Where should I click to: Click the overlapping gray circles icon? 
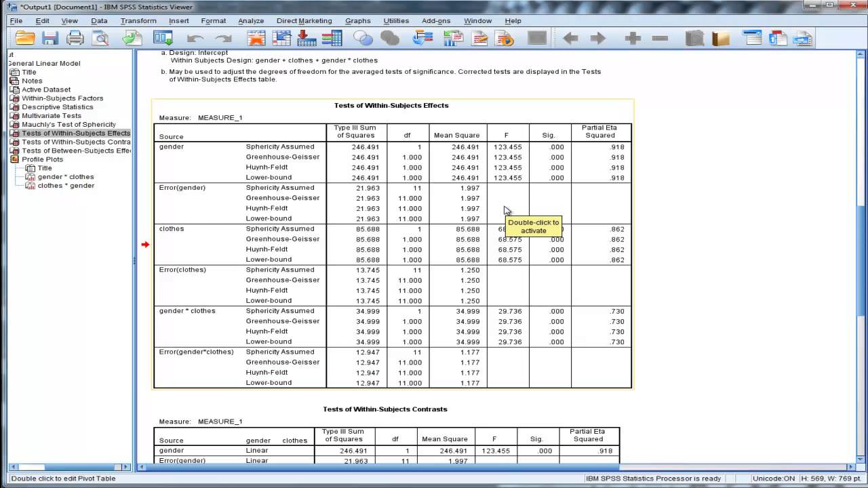coord(390,39)
